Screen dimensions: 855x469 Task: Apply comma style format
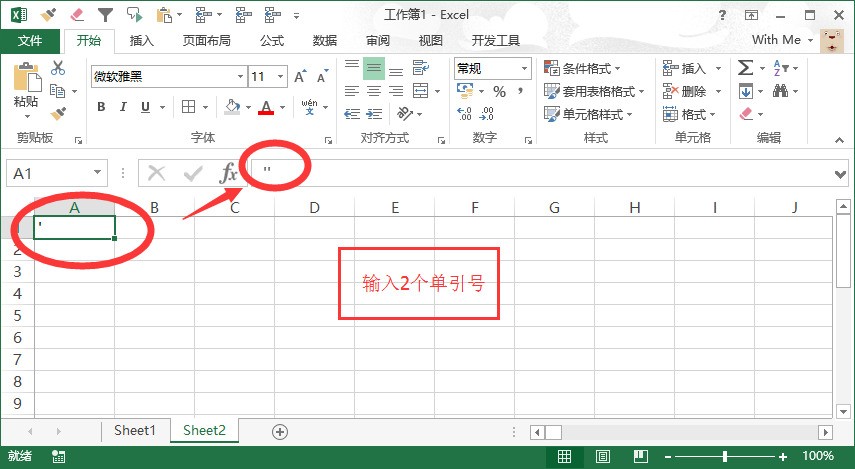[x=521, y=91]
